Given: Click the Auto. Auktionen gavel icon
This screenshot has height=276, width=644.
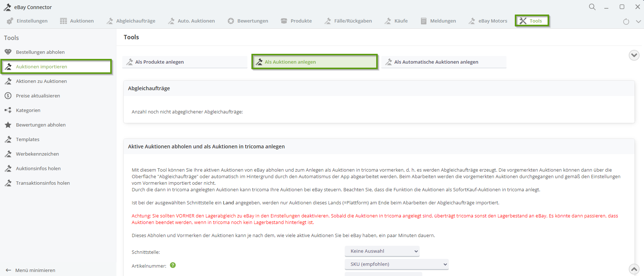Looking at the screenshot, I should tap(171, 21).
